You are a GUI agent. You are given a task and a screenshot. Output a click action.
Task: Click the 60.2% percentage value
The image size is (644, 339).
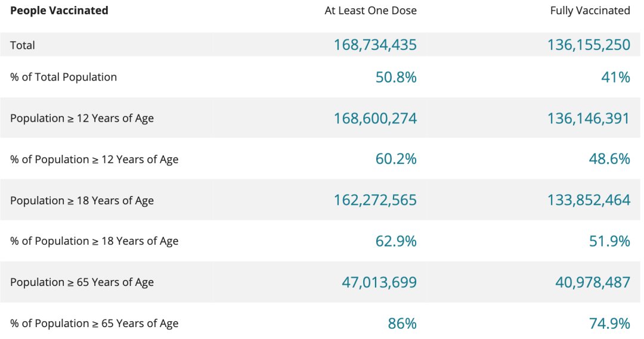(396, 159)
